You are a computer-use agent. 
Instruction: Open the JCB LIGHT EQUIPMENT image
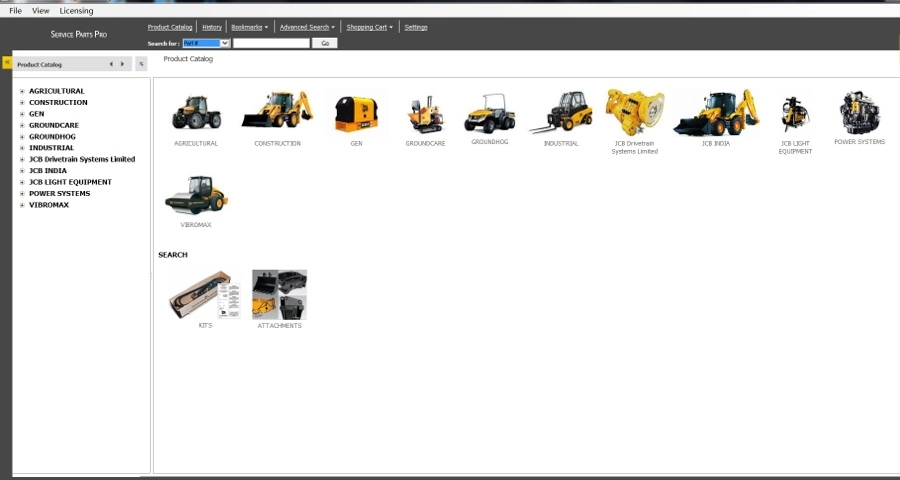point(795,114)
